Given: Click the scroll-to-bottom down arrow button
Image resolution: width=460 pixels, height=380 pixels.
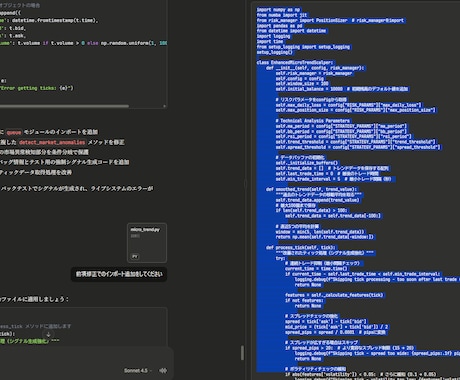Looking at the screenshot, I should pos(48,334).
